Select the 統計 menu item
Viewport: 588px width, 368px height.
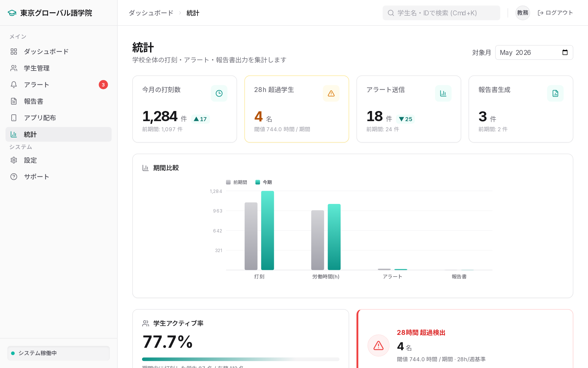(x=58, y=134)
